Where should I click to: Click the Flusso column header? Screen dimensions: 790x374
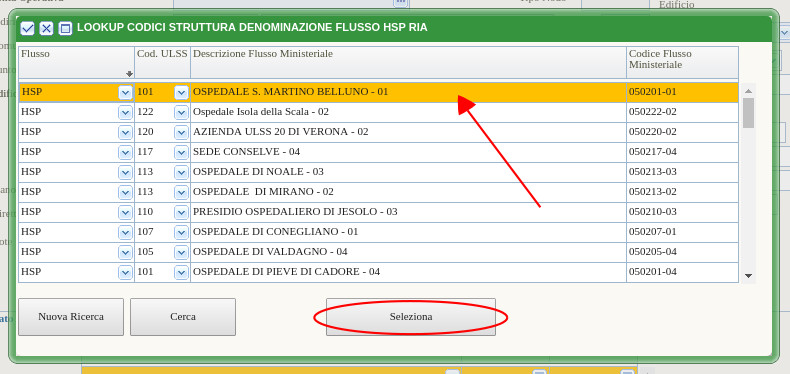pyautogui.click(x=77, y=63)
